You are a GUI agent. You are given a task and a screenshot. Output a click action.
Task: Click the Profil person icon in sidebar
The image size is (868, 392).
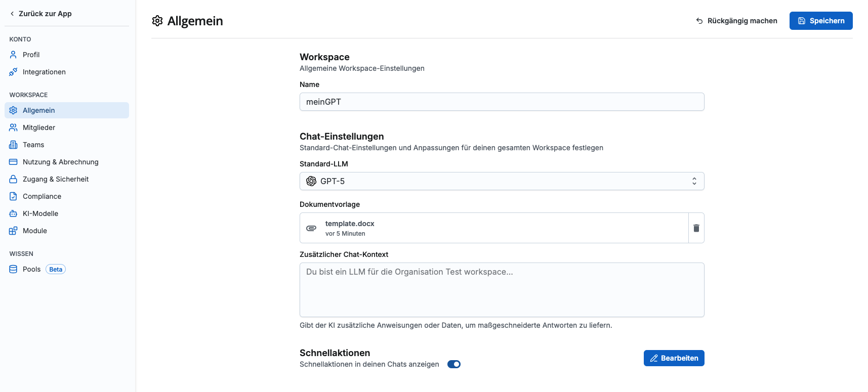13,55
